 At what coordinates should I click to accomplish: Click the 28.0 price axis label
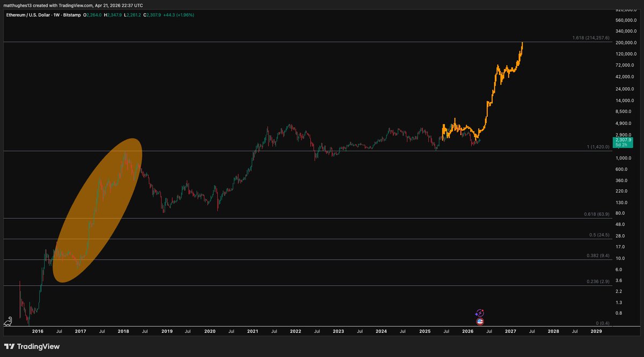(620, 236)
